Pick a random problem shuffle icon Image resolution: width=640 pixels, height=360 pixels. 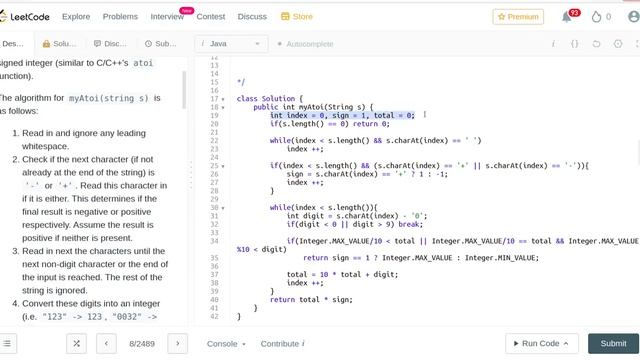(76, 344)
